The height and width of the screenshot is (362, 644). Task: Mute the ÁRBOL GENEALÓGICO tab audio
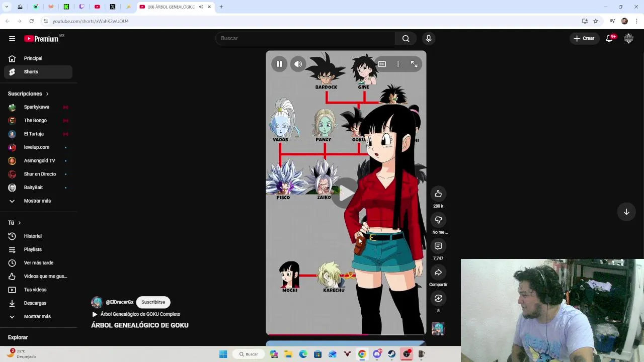(201, 7)
